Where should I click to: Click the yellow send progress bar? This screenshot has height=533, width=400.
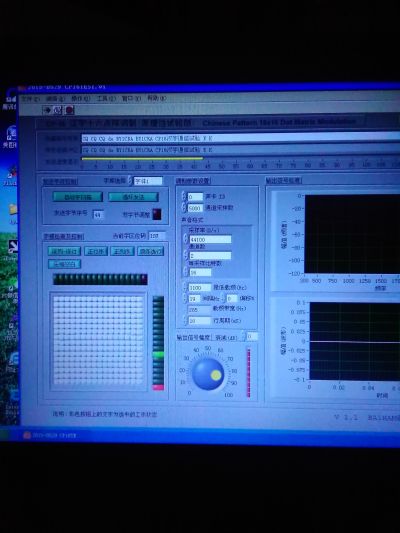click(142, 158)
